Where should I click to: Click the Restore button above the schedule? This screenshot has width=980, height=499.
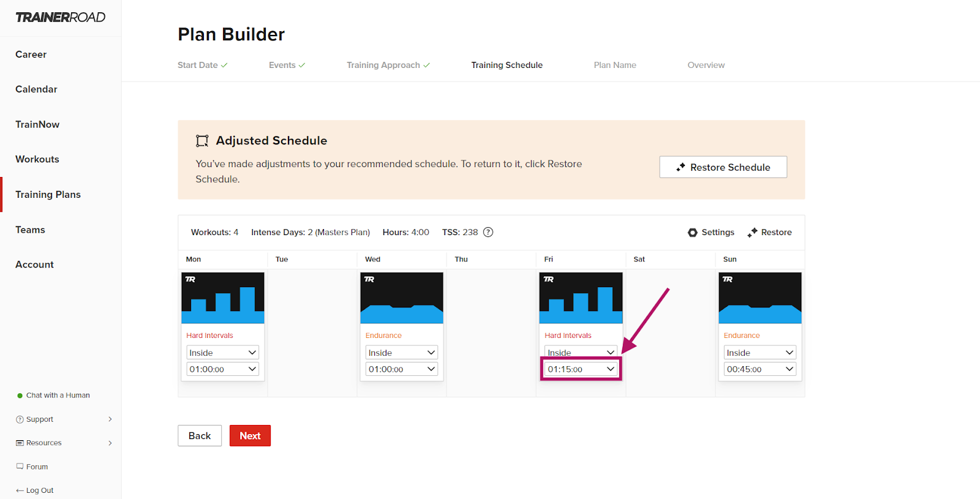(770, 233)
